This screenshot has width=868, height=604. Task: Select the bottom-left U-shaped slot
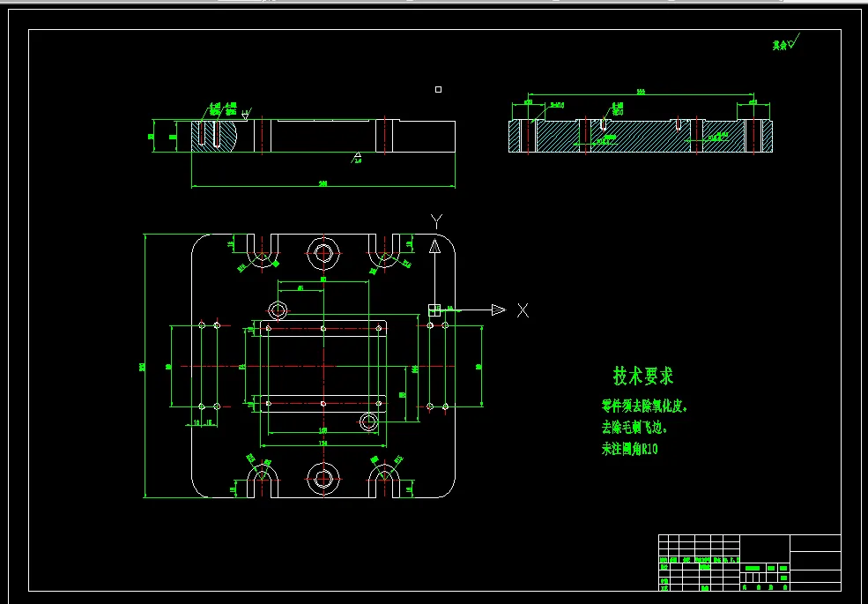(263, 481)
